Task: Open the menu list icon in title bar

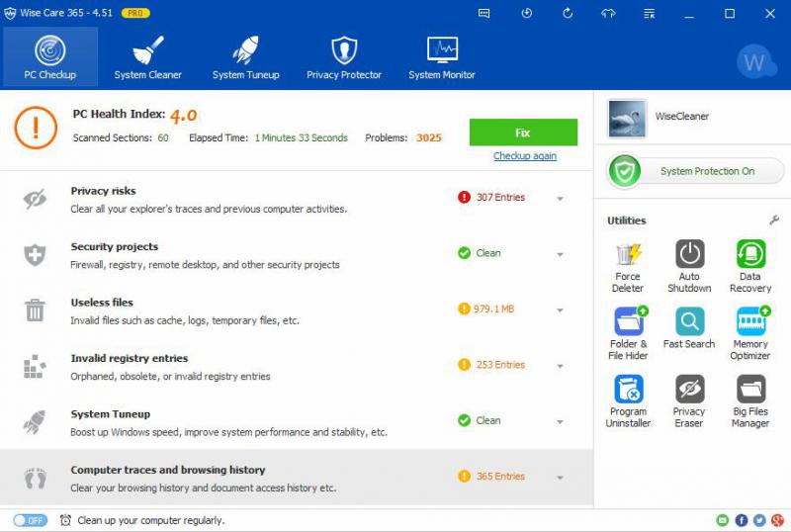Action: 650,14
